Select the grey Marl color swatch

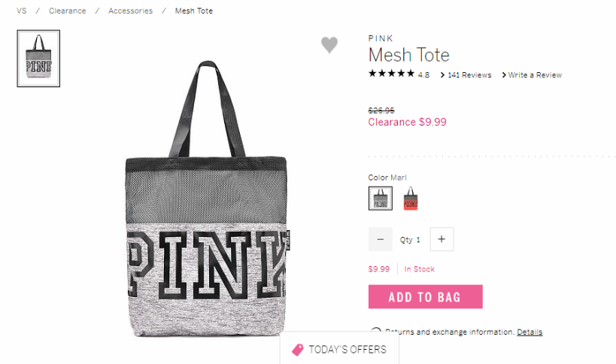(x=381, y=199)
